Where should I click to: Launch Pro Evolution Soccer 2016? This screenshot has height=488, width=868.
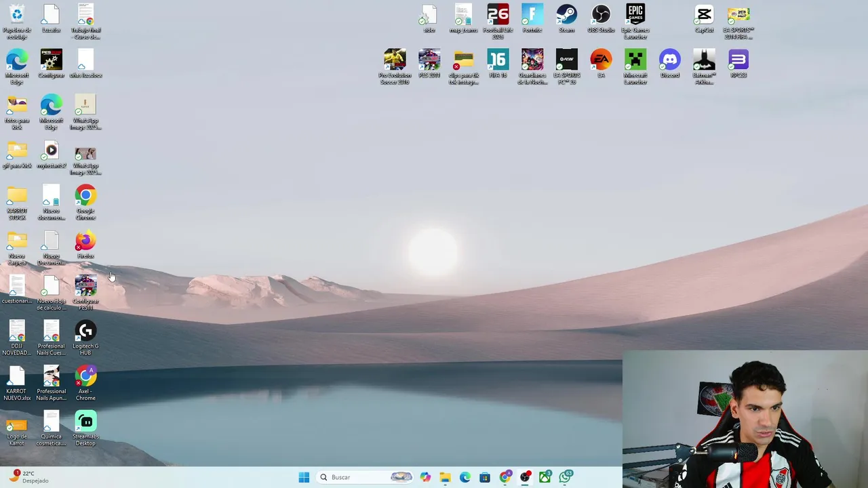395,66
